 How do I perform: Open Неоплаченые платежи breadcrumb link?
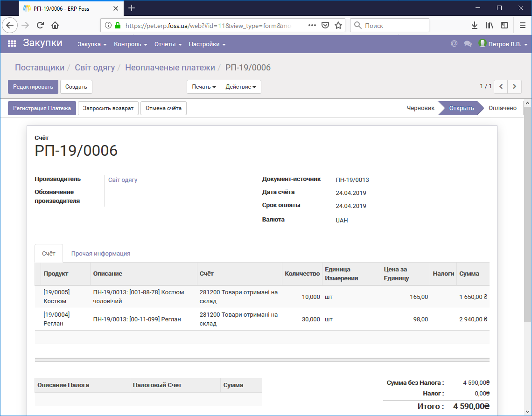[x=170, y=68]
